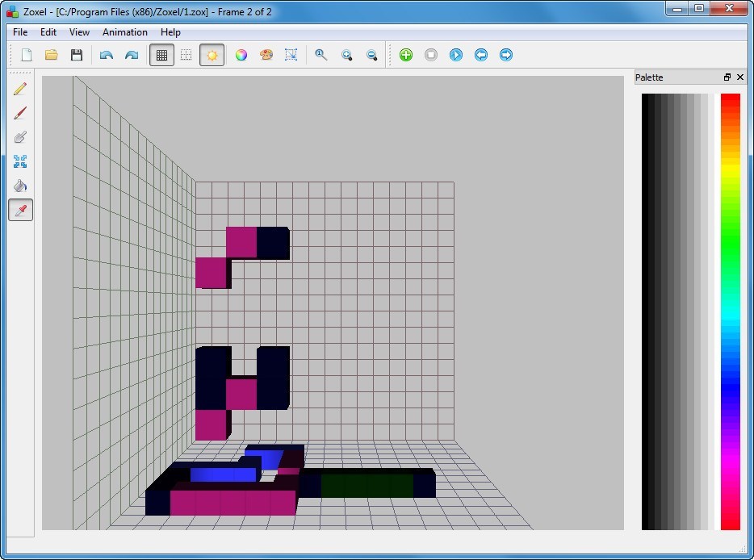Image resolution: width=754 pixels, height=560 pixels.
Task: Select the eyedropper color picker tool
Action: tap(20, 211)
